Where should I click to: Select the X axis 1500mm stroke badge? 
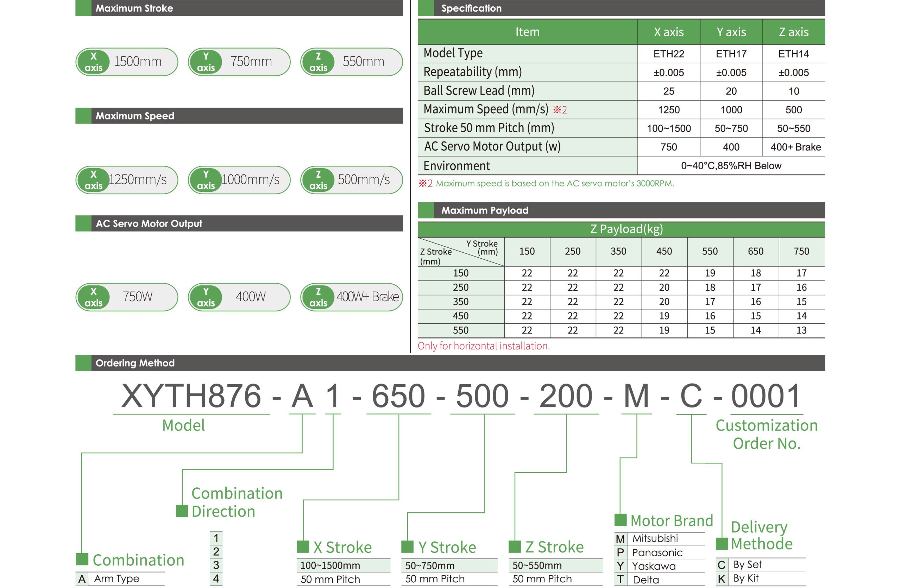pos(127,62)
